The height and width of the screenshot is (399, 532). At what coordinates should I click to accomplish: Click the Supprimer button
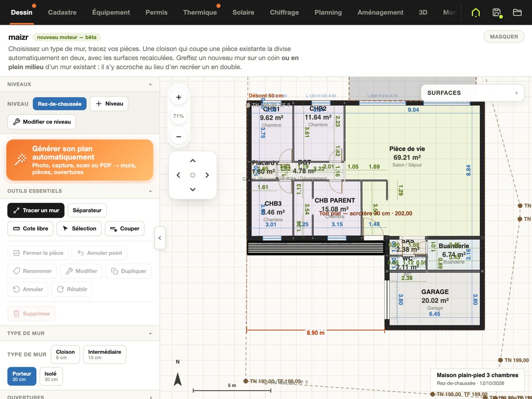(31, 314)
